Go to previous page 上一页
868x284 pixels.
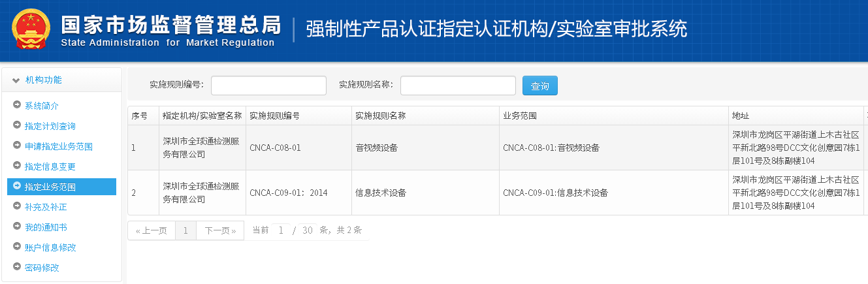pos(152,230)
